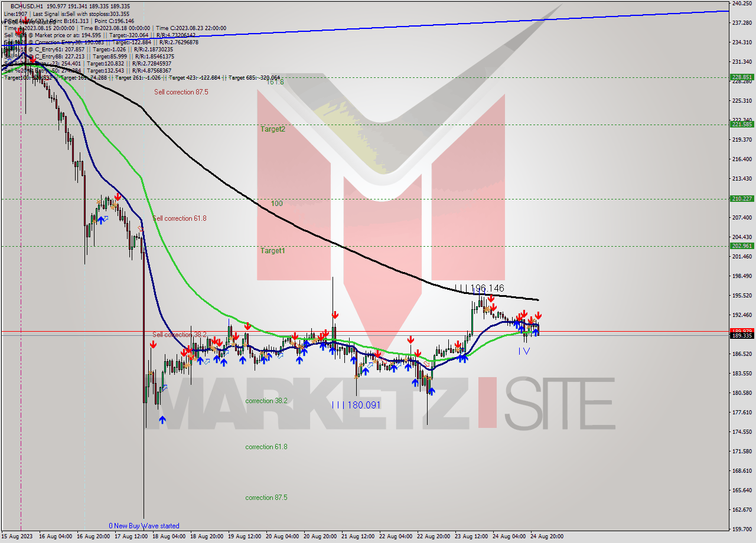
Task: Click the '24 Aug 04:00' time label
Action: [508, 537]
